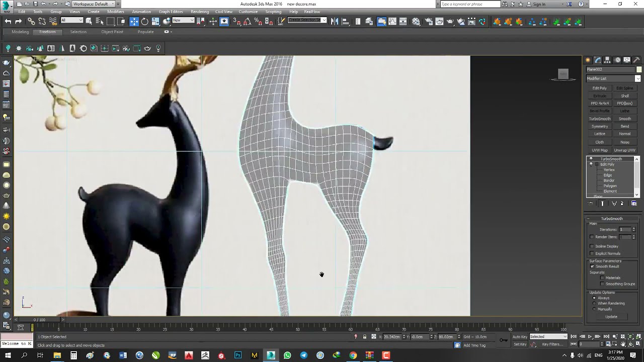Click the Unwrap UVW modifier button
The height and width of the screenshot is (362, 644).
coord(624,150)
